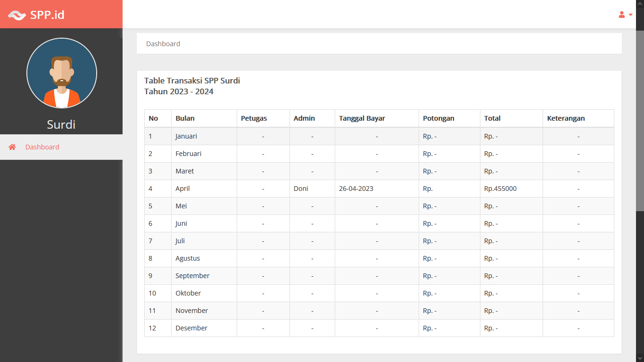Click Surdi's avatar picture
Screen dimensions: 644x362
62,73
